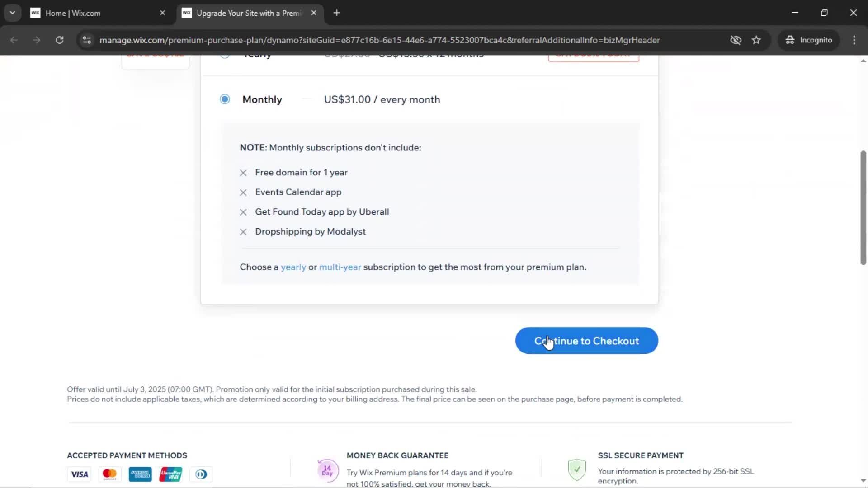Screen dimensions: 868x488
Task: Open a new browser tab
Action: (336, 13)
